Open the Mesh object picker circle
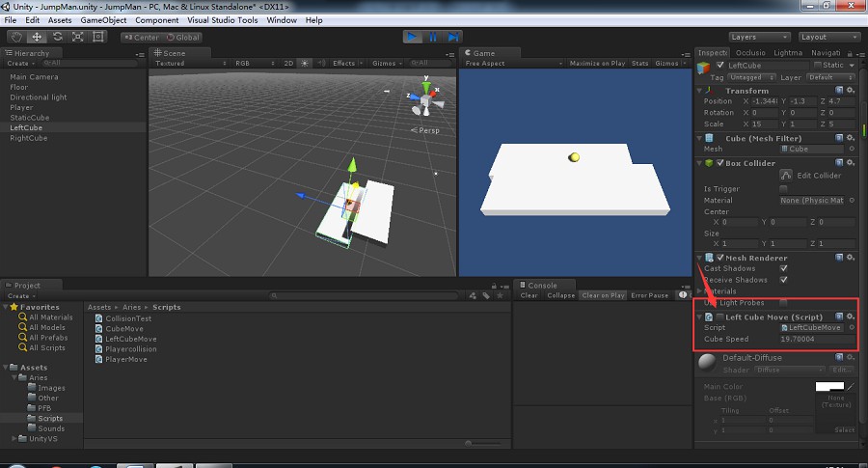 [852, 149]
